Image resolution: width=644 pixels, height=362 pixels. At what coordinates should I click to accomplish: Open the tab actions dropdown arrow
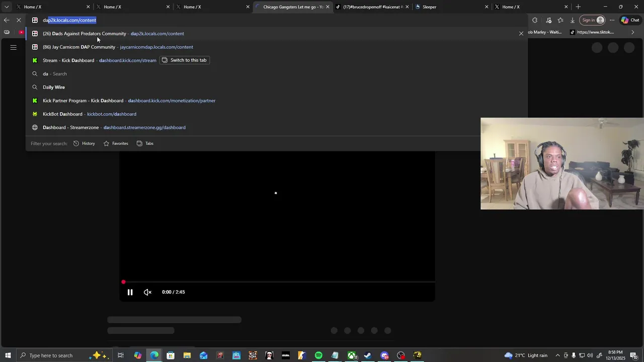pyautogui.click(x=6, y=7)
